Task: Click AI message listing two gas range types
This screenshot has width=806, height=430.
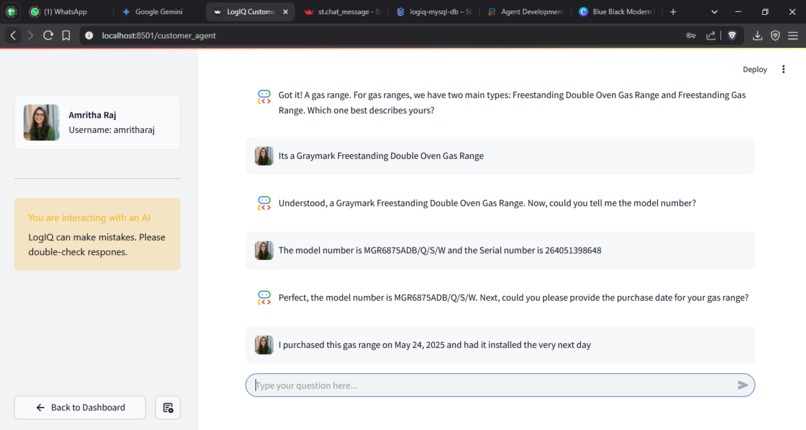Action: 512,102
